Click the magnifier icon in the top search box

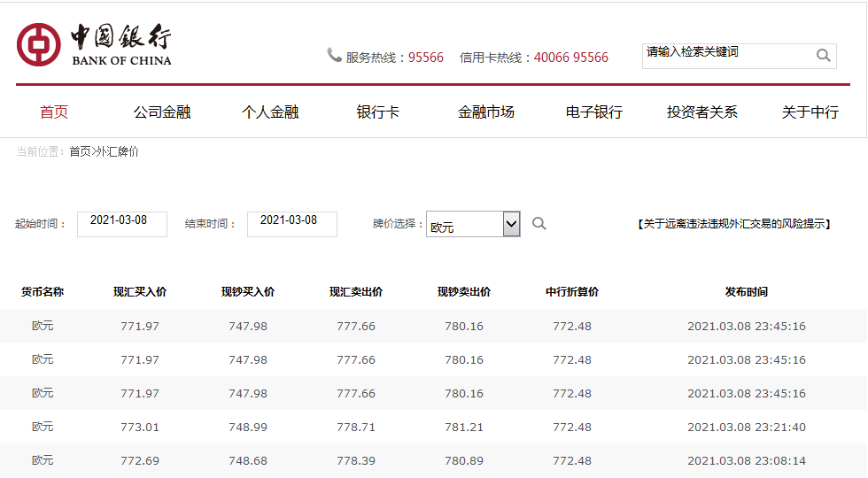click(823, 56)
